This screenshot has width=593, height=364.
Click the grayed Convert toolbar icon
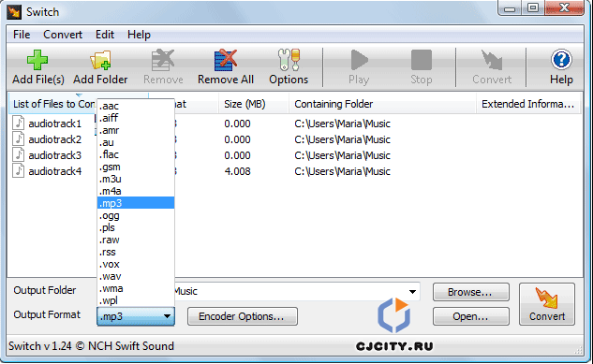coord(492,61)
